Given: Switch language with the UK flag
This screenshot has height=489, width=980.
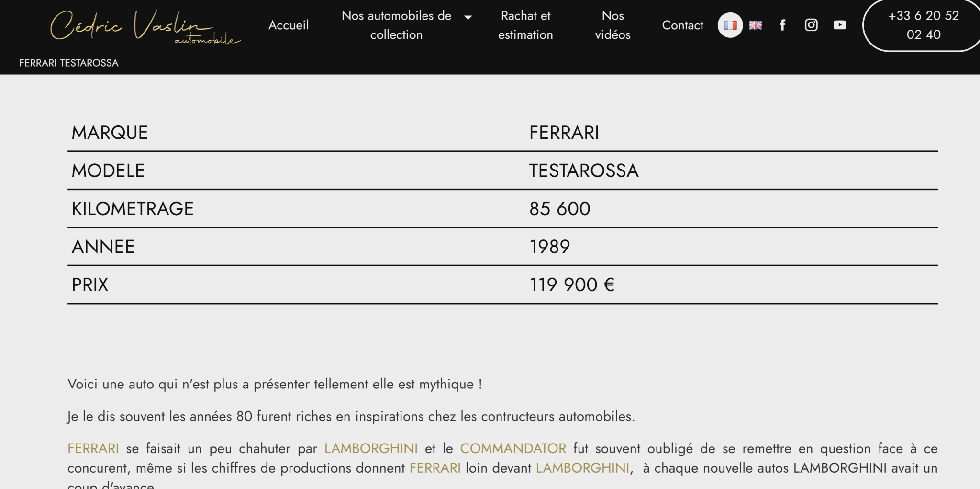Looking at the screenshot, I should (756, 25).
